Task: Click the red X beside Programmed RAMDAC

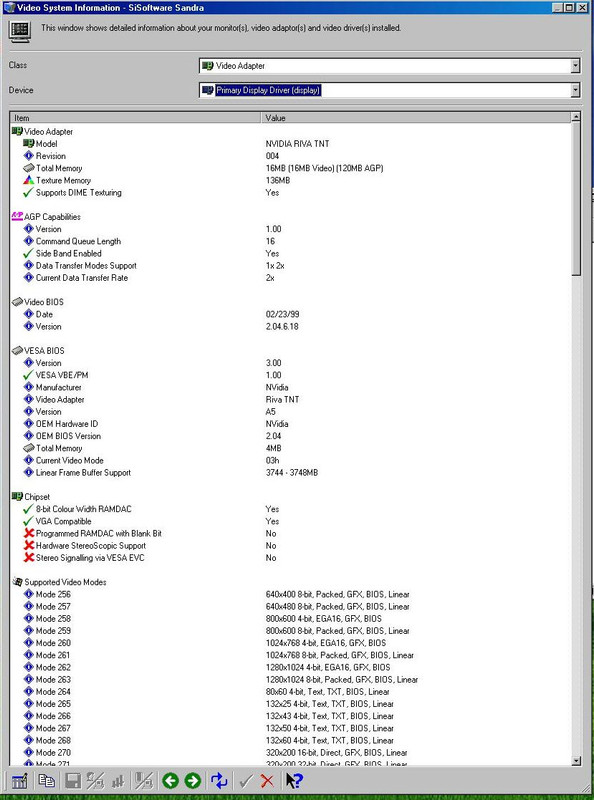Action: click(x=29, y=533)
